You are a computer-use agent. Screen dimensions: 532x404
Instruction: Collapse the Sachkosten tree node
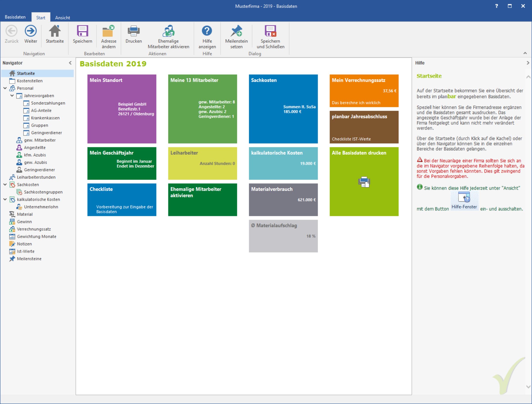[5, 185]
